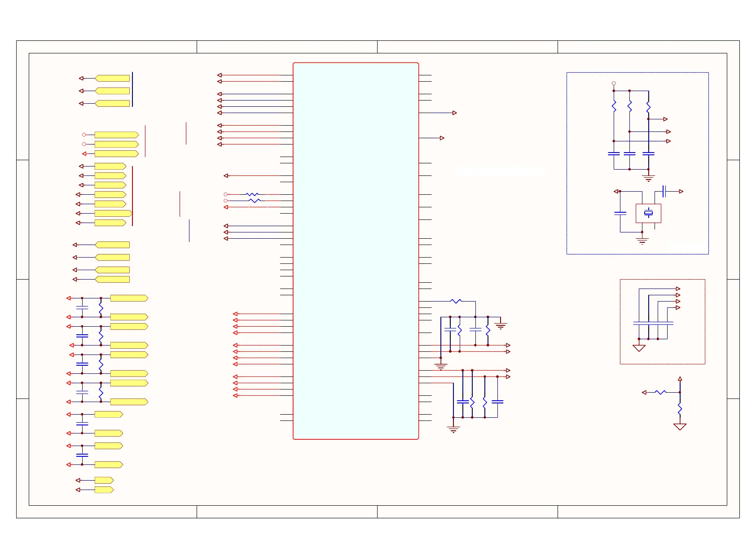Click the ground triangle below the resistor divider

pos(680,427)
